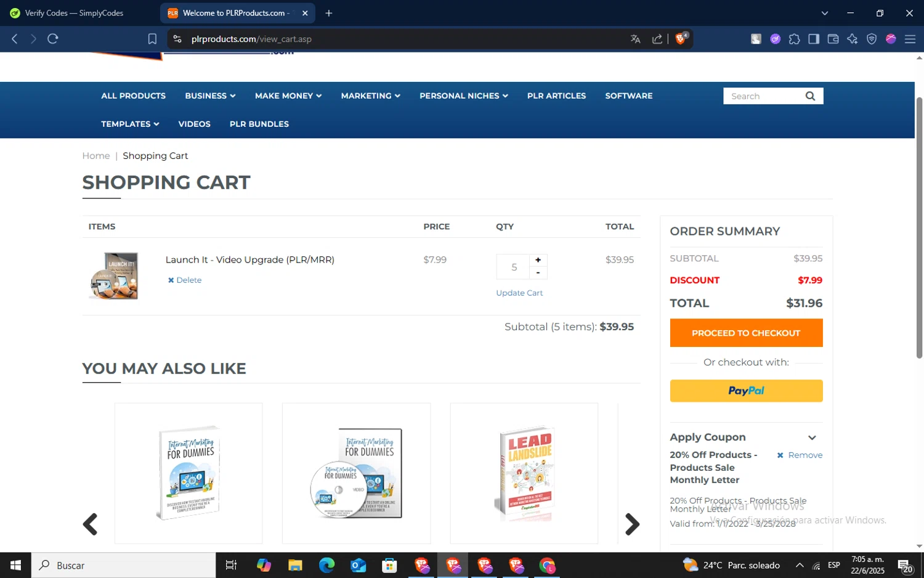
Task: Open the tab search chevron in the title bar
Action: tap(825, 13)
